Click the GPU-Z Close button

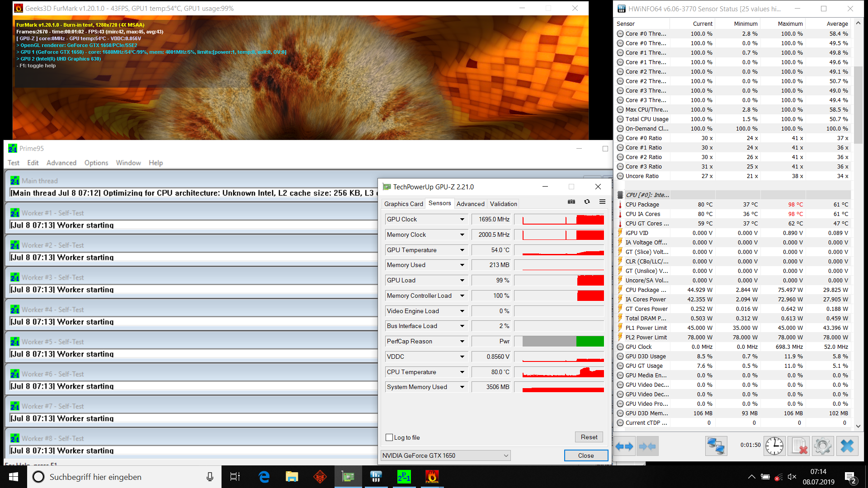coord(585,455)
